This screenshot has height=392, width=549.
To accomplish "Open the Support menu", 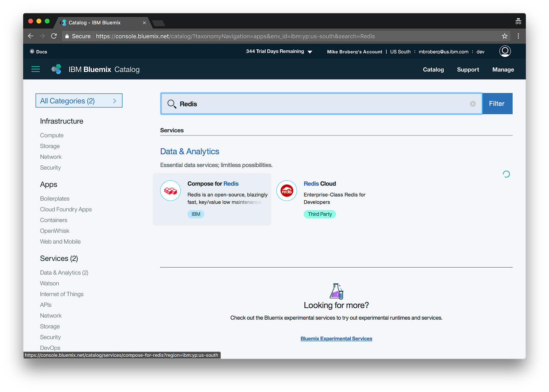I will click(468, 70).
